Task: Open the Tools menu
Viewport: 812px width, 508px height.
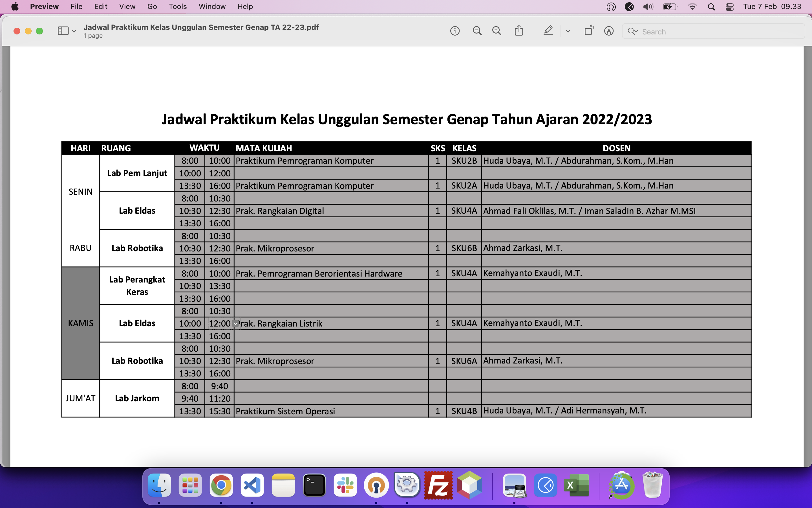Action: pyautogui.click(x=178, y=6)
